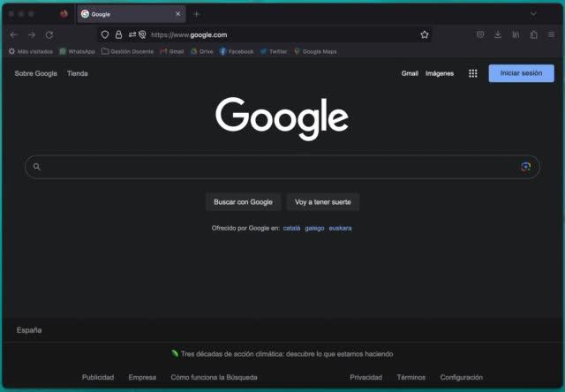View site security via padlock icon
The image size is (565, 392).
click(118, 34)
